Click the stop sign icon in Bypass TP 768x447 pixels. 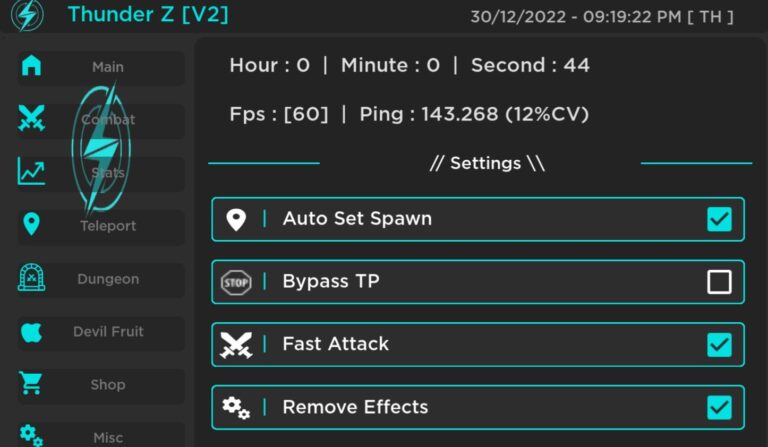tap(236, 282)
